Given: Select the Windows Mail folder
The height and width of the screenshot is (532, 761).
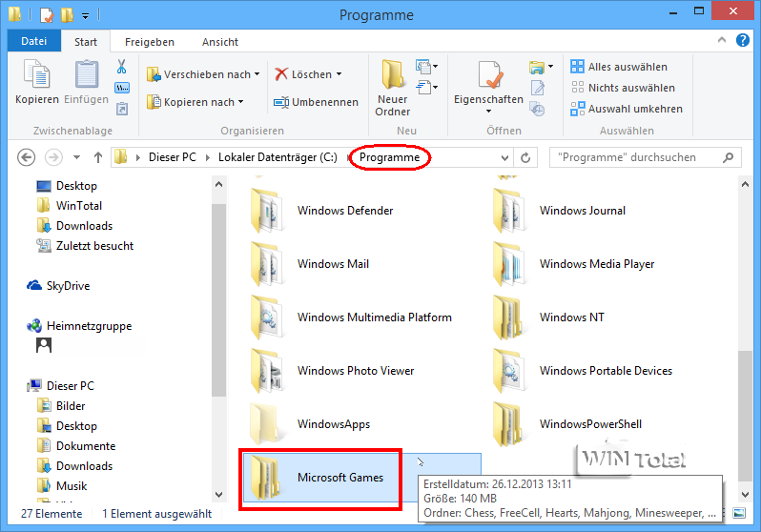Looking at the screenshot, I should click(x=310, y=264).
